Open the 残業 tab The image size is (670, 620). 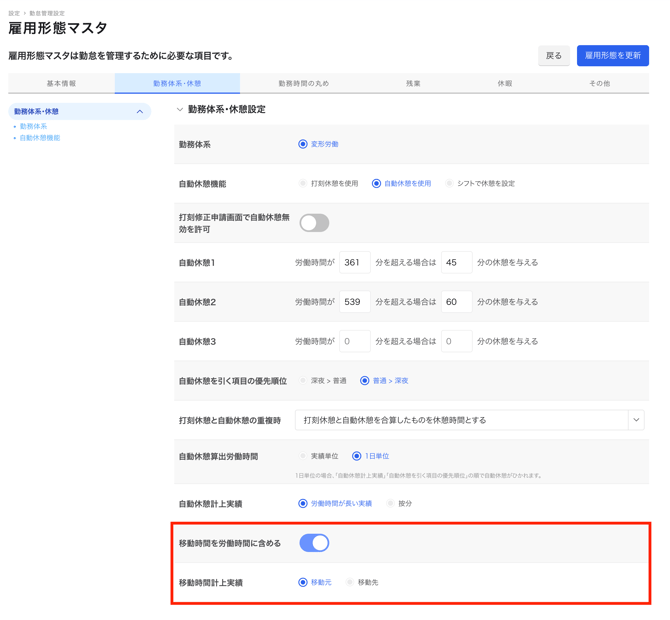tap(413, 84)
